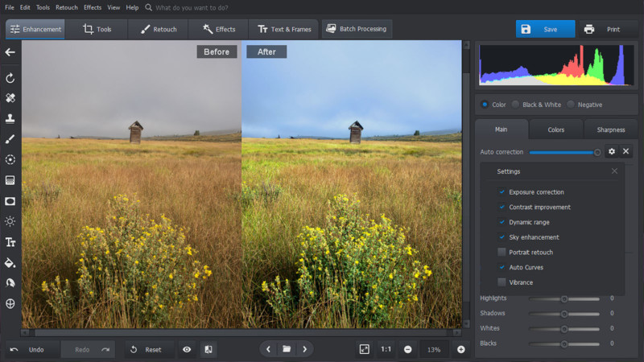Set zoom to 1:1
The image size is (644, 362).
386,349
